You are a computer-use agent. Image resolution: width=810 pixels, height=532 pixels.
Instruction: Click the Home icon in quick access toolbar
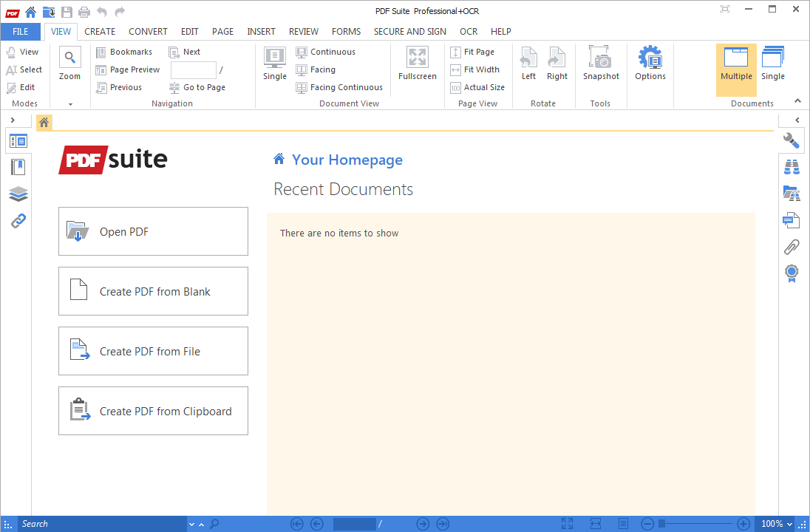pos(30,11)
